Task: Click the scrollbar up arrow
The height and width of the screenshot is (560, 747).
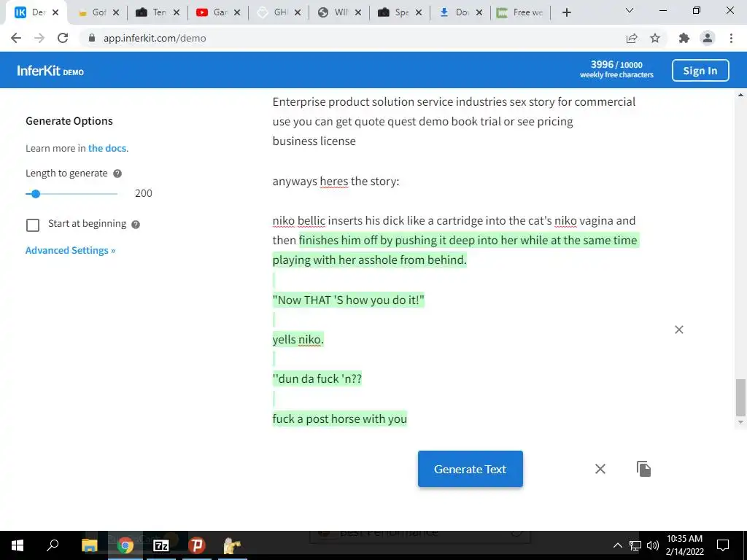Action: pos(740,95)
